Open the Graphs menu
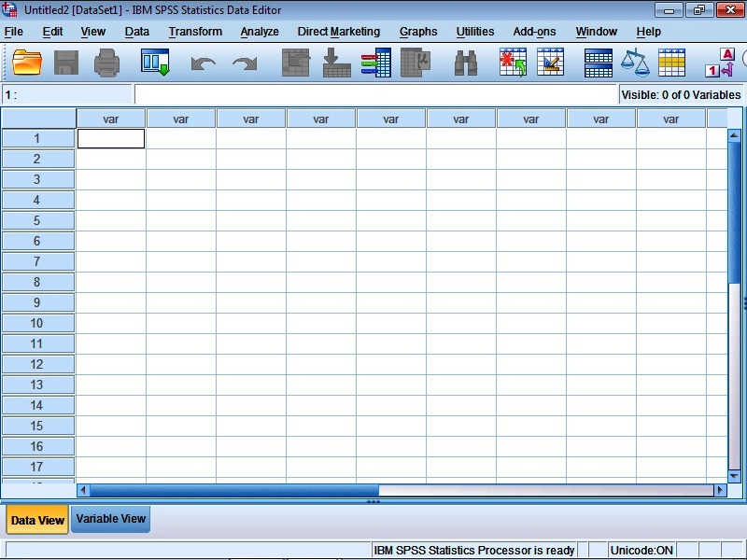 click(x=418, y=32)
